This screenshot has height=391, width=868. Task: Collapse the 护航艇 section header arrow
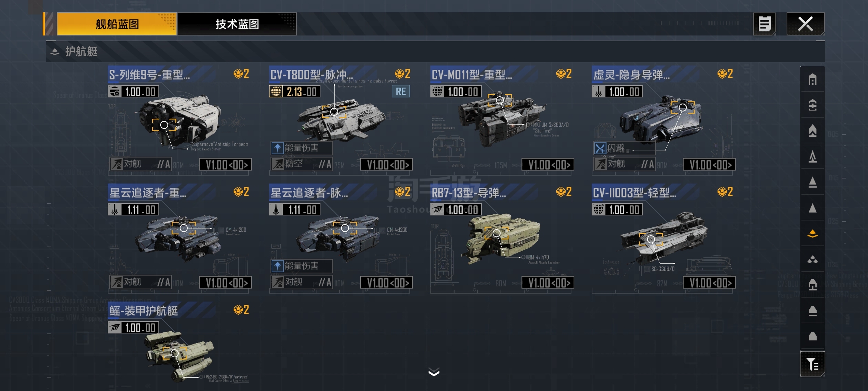pyautogui.click(x=55, y=51)
